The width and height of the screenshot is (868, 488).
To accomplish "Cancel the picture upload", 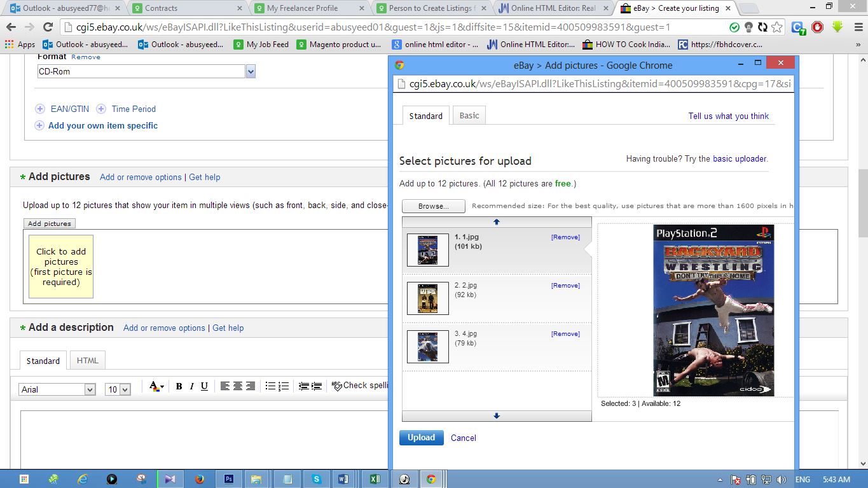I will coord(464,438).
